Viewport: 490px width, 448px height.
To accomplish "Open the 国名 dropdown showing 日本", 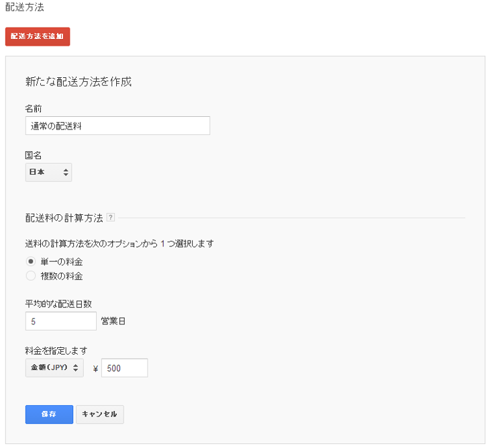I will click(48, 172).
